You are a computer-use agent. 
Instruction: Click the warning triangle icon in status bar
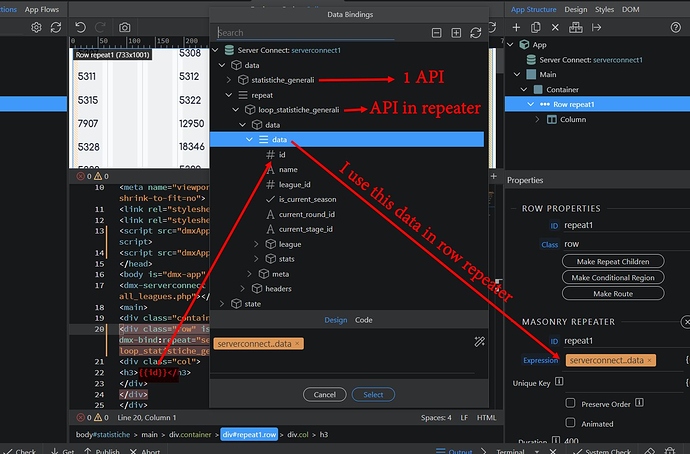[98, 417]
